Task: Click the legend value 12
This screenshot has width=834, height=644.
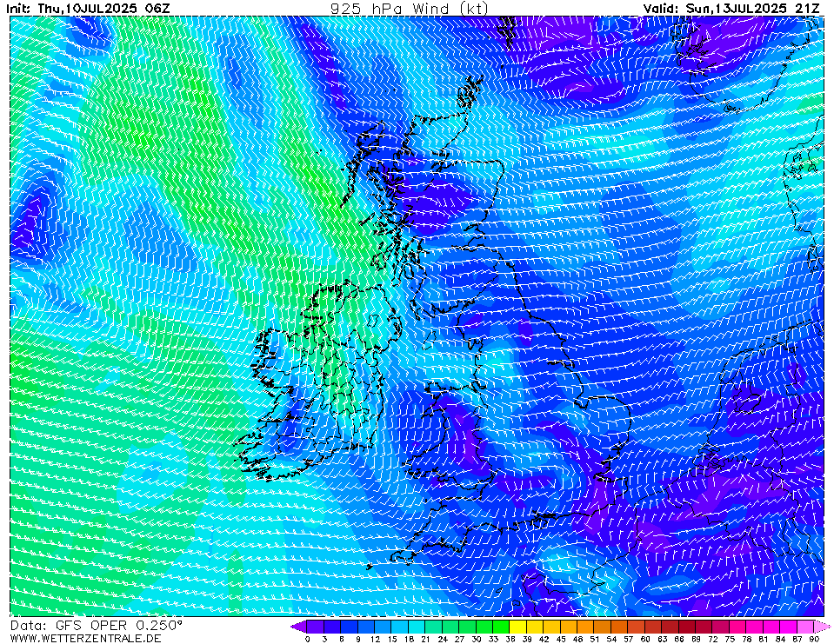Action: click(375, 639)
